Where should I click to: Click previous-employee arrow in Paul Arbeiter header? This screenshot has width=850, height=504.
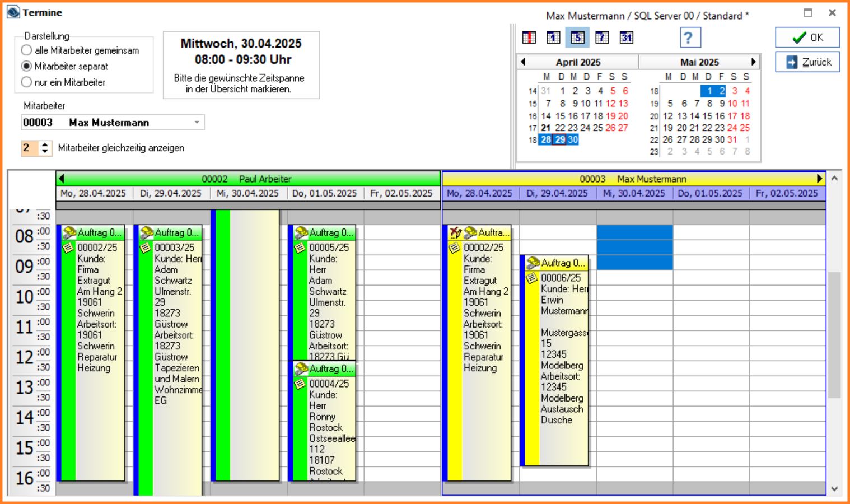tap(62, 179)
